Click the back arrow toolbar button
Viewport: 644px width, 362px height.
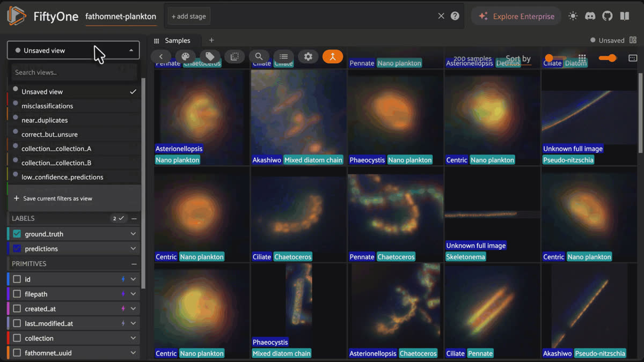[x=161, y=56]
